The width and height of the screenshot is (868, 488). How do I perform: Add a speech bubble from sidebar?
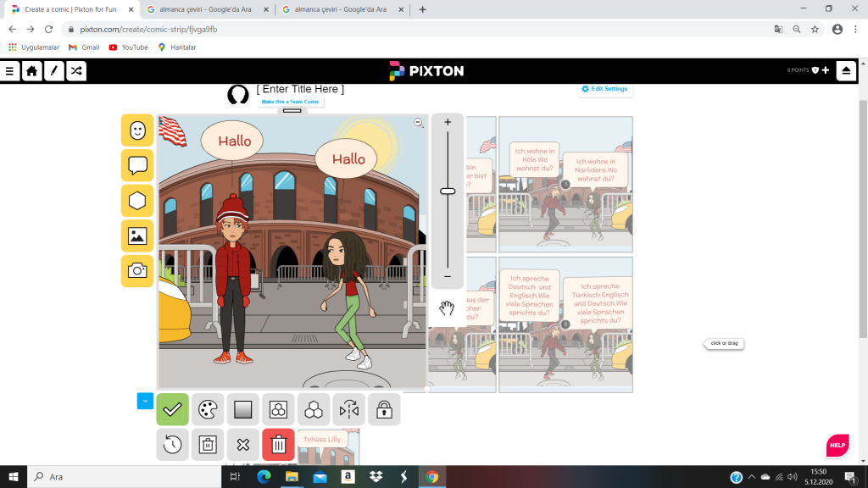click(x=137, y=165)
